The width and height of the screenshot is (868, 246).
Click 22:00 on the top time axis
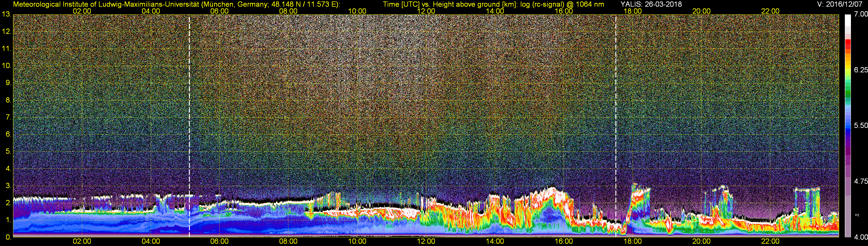click(770, 11)
